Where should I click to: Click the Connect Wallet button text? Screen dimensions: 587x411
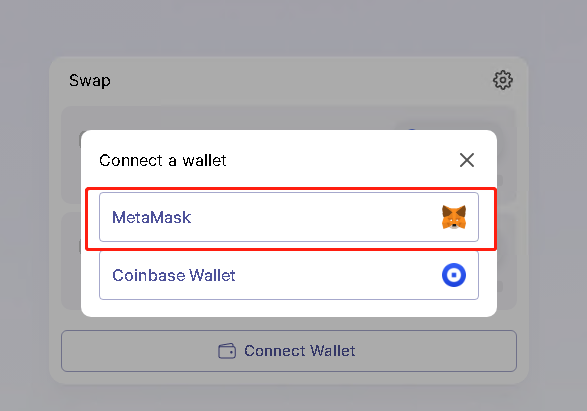pos(299,351)
